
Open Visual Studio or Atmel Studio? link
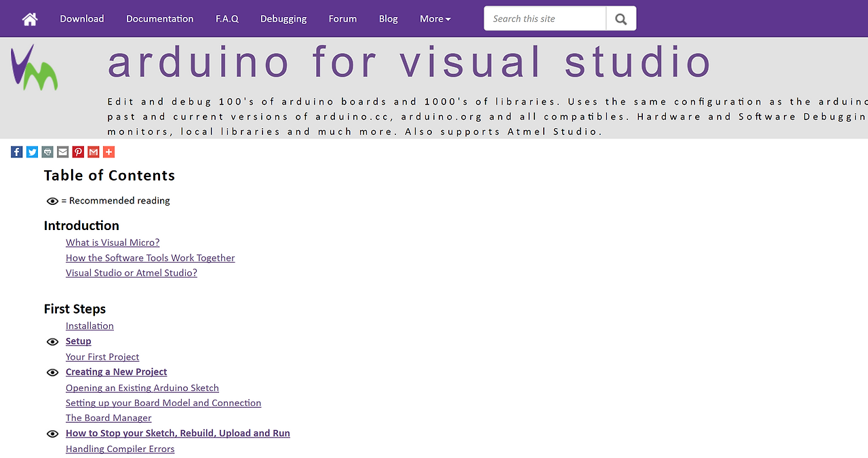coord(132,273)
